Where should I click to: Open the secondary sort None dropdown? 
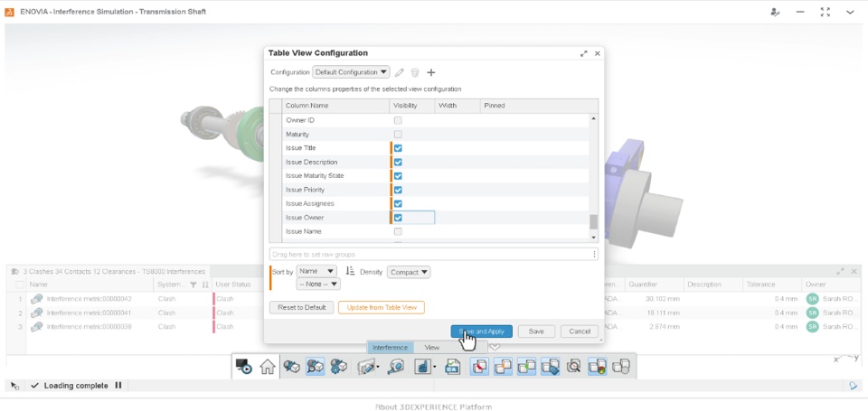[318, 285]
